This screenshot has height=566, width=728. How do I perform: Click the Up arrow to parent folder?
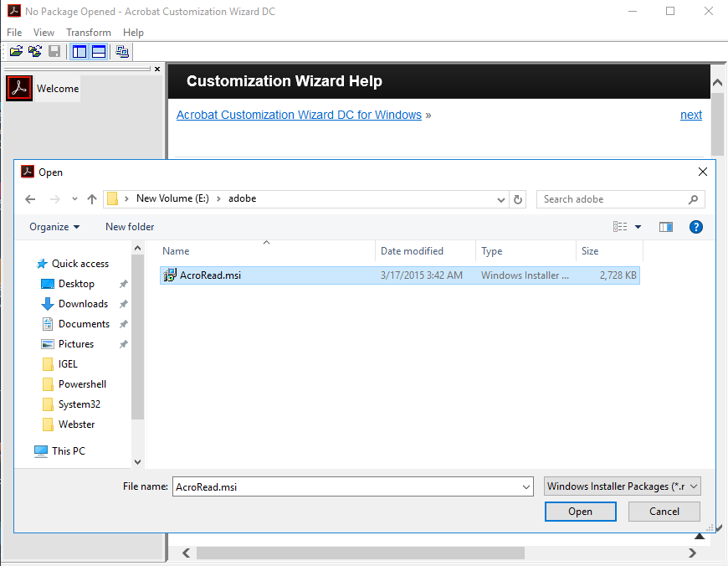pos(92,199)
